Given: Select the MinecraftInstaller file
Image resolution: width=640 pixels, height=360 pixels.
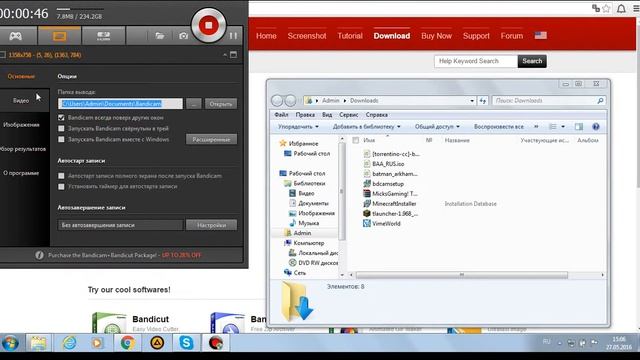Looking at the screenshot, I should (390, 203).
